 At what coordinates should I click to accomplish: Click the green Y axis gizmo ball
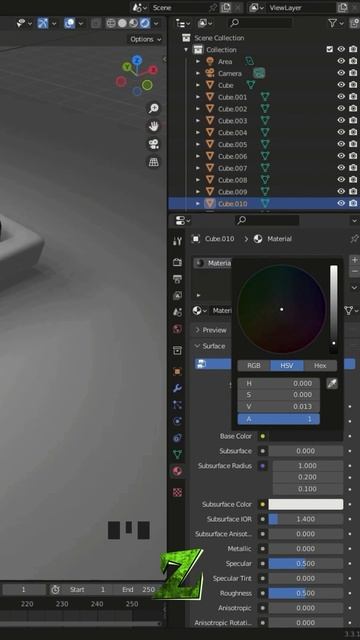tap(127, 67)
